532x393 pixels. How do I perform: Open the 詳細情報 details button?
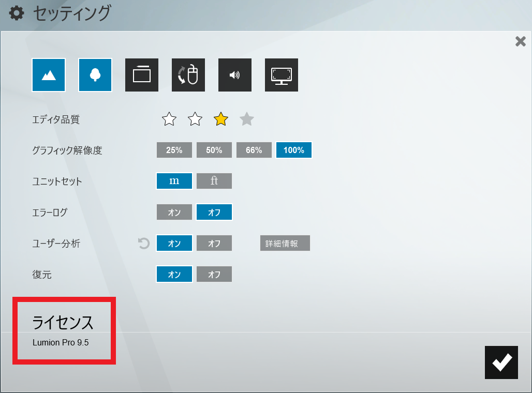[x=285, y=244]
